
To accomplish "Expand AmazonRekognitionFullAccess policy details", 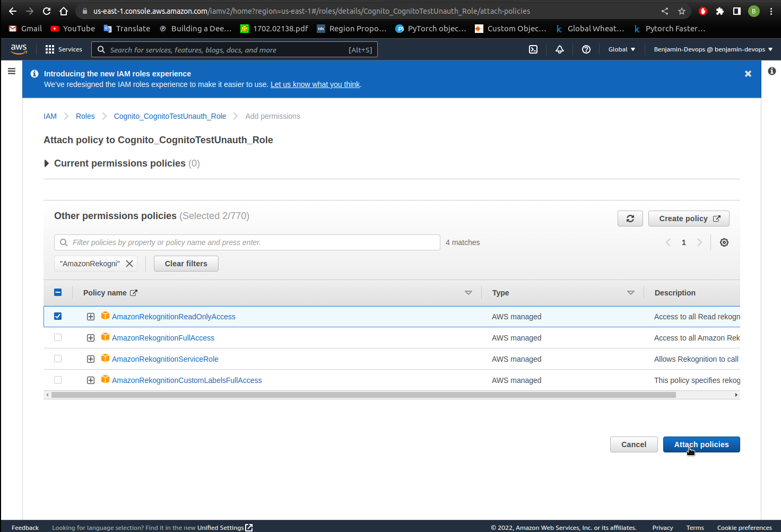I will [x=91, y=338].
